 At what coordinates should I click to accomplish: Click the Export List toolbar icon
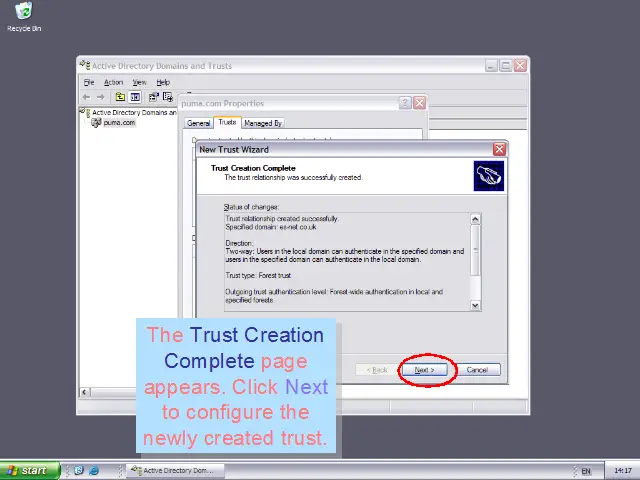(x=168, y=97)
